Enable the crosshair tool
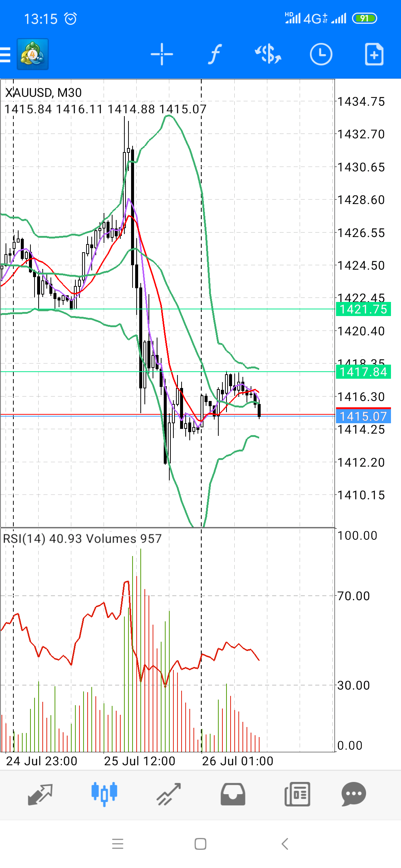Screen dimensions: 401x868 pyautogui.click(x=162, y=54)
